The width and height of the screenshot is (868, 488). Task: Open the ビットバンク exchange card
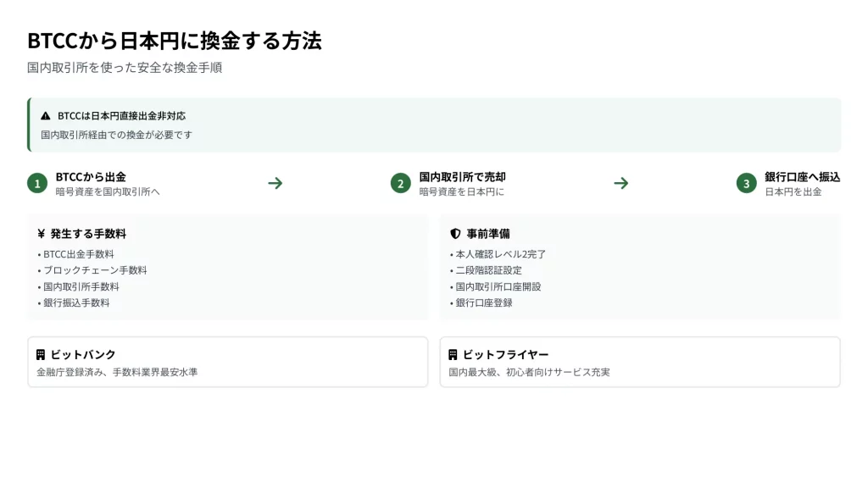[x=227, y=363]
